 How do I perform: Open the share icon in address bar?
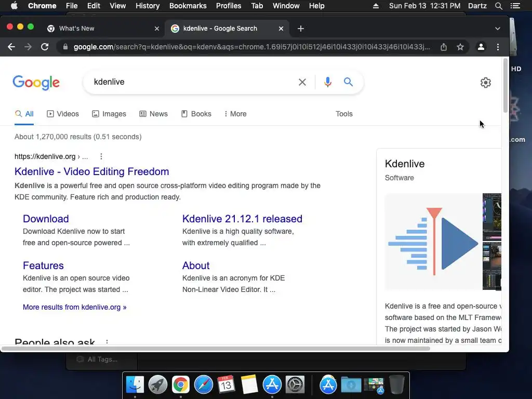coord(444,47)
